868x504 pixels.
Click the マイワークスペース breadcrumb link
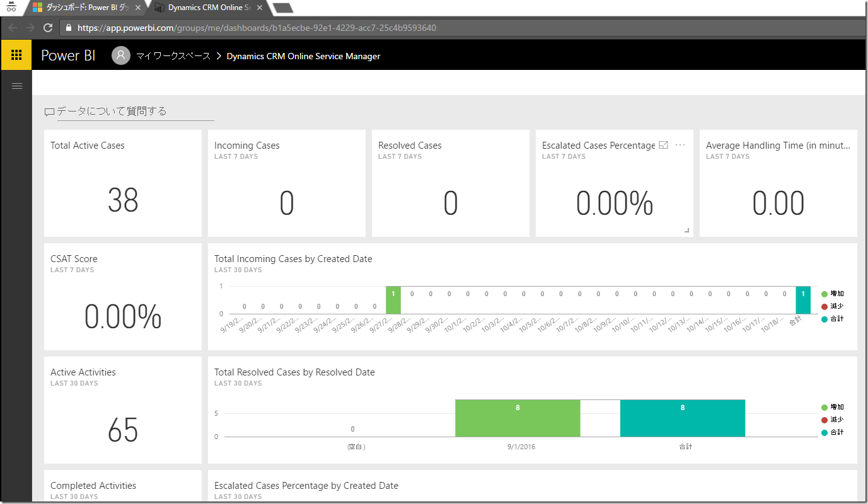tap(173, 56)
